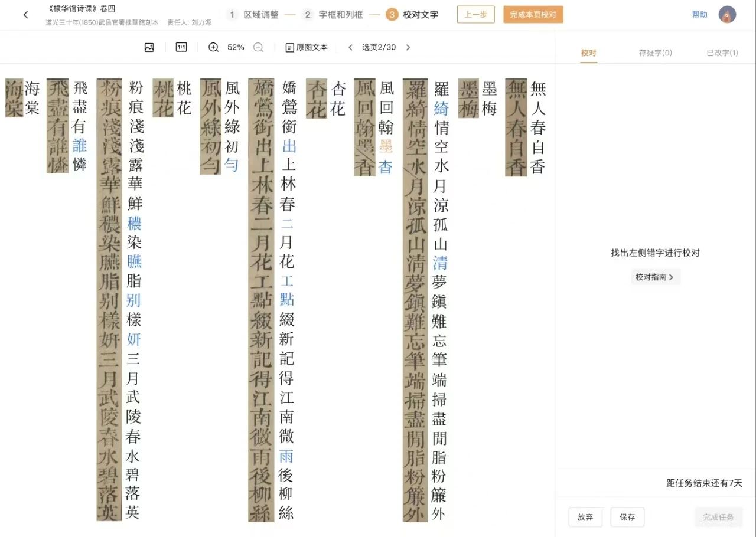Image resolution: width=756 pixels, height=537 pixels.
Task: Toggle the image display icon
Action: (149, 47)
